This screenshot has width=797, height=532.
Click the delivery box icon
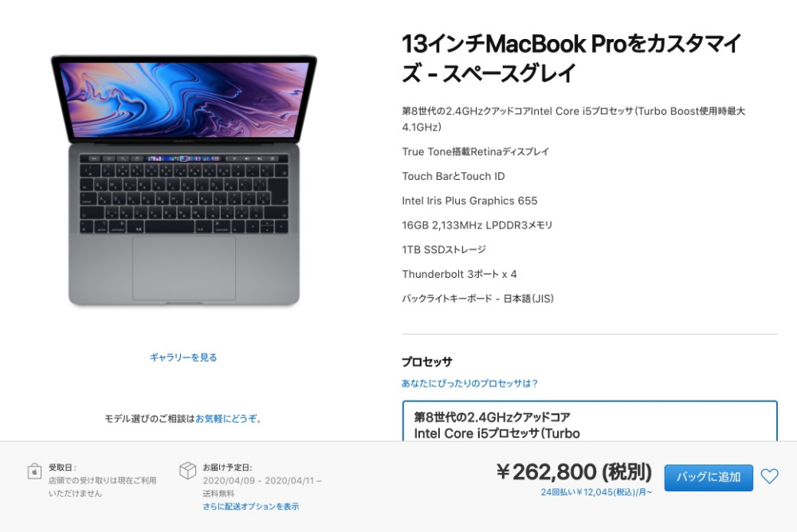[187, 470]
